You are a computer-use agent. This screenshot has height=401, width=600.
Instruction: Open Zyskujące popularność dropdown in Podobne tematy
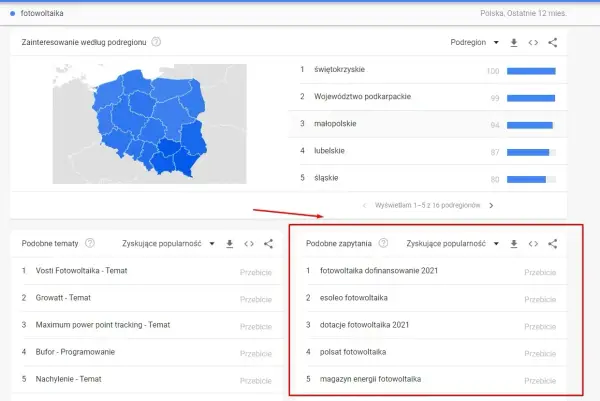click(168, 243)
